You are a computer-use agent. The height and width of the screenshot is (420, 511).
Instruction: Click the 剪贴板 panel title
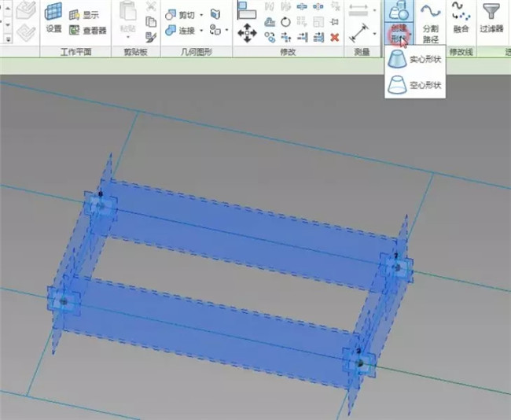click(135, 52)
